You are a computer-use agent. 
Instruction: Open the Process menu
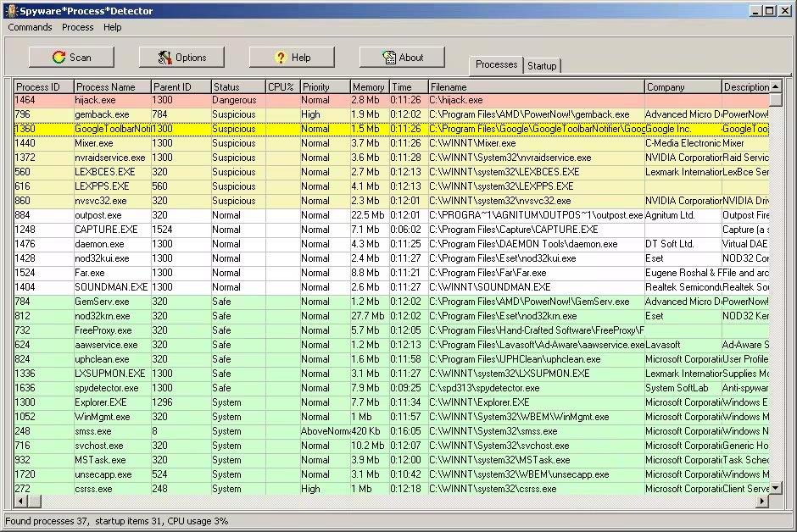[78, 27]
